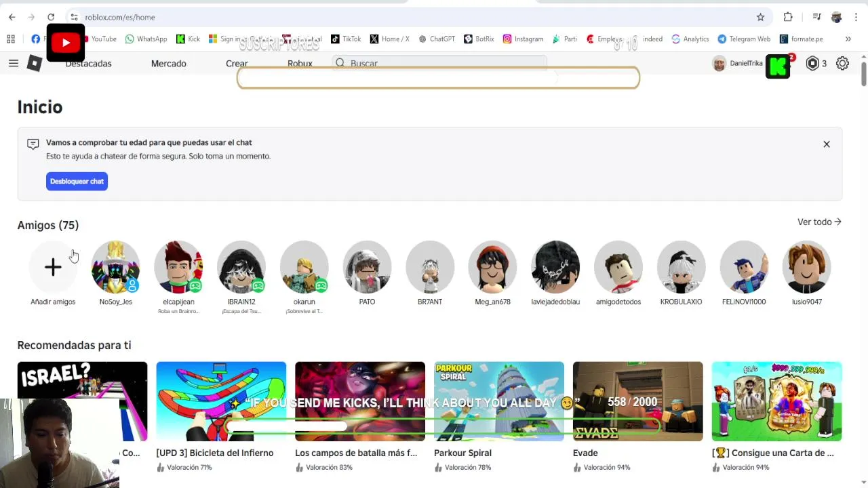Open friend FELiNOVI1000 avatar
The width and height of the screenshot is (868, 488).
coord(744,267)
